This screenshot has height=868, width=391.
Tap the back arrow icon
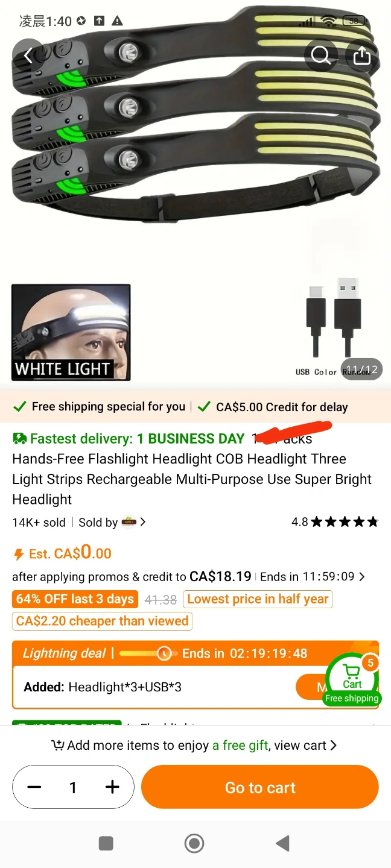pos(28,55)
